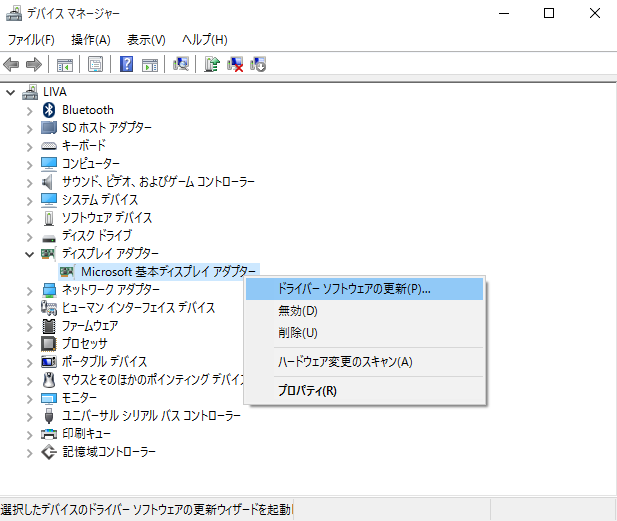Open the ファイル(F) menu
The height and width of the screenshot is (521, 617).
[x=31, y=40]
